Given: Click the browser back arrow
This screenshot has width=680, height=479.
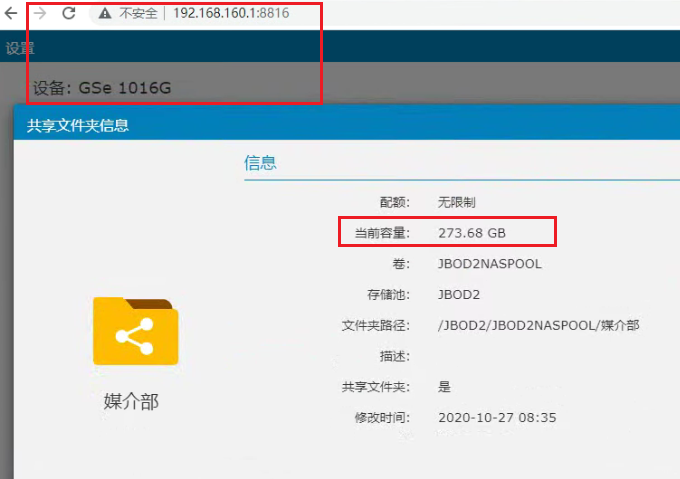Looking at the screenshot, I should pos(11,14).
